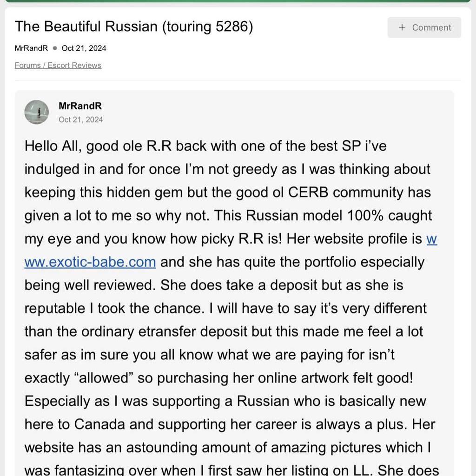Open the www.exotic-babe.com link
Image resolution: width=476 pixels, height=476 pixels.
(90, 262)
